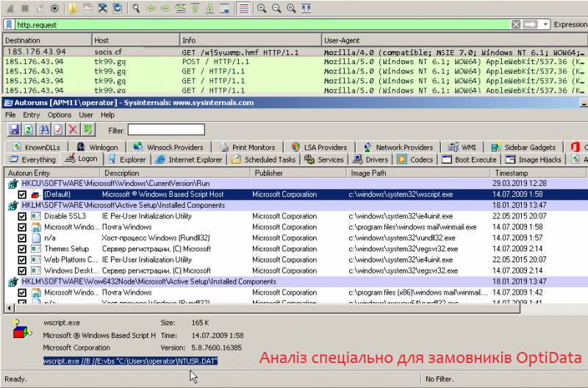Click the red X Delete entry icon
The image size is (588, 388).
73,130
